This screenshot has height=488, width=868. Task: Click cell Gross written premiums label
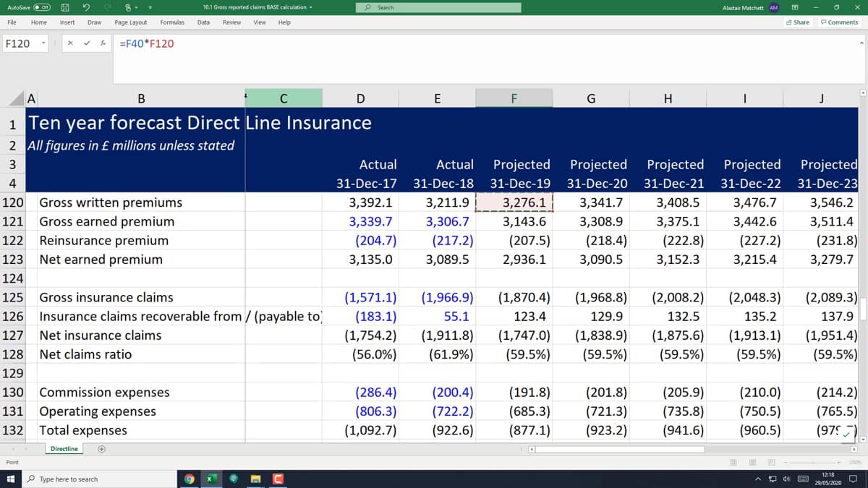tap(111, 202)
